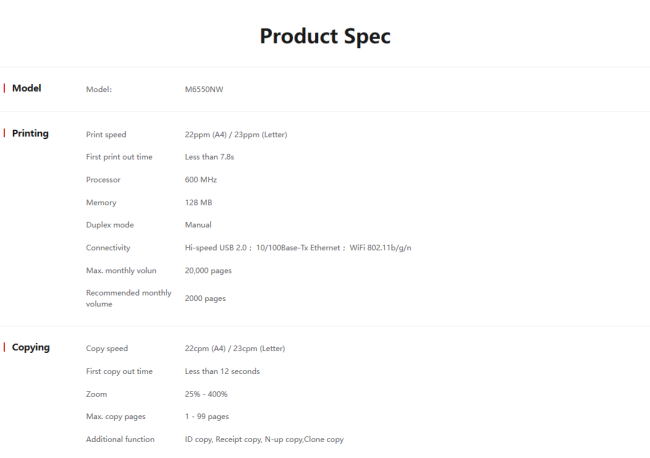Select the Model section title

26,88
